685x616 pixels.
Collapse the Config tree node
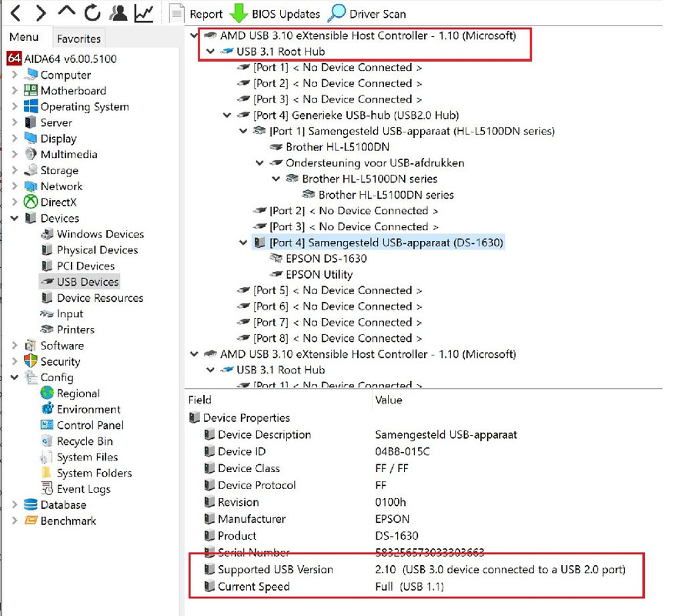tap(15, 377)
